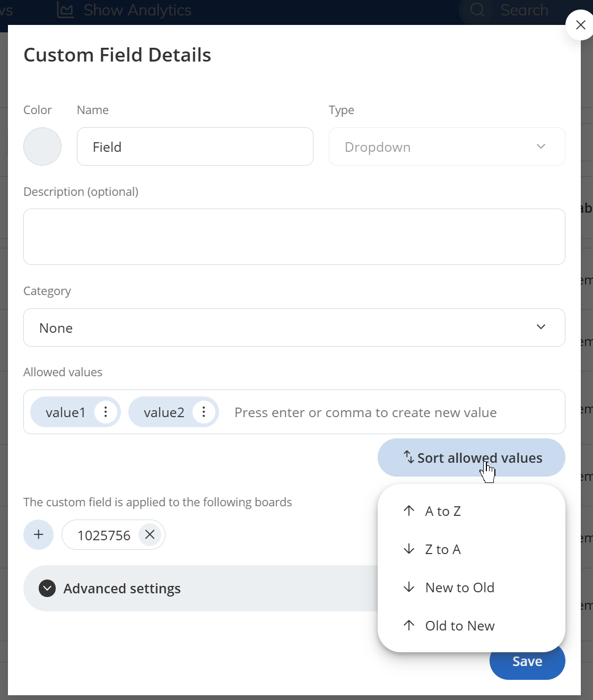Image resolution: width=593 pixels, height=700 pixels.
Task: Click the Search magnifier icon
Action: (x=477, y=10)
